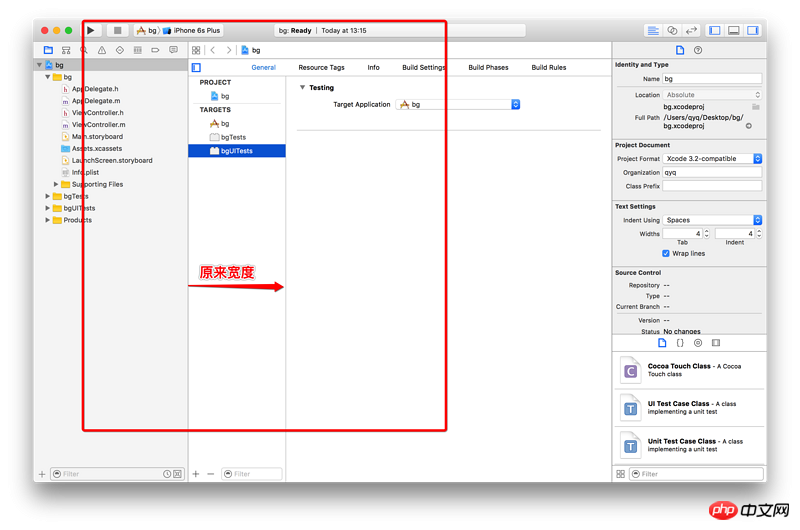The image size is (800, 530).
Task: Toggle the Utilities panel visibility
Action: coord(753,31)
